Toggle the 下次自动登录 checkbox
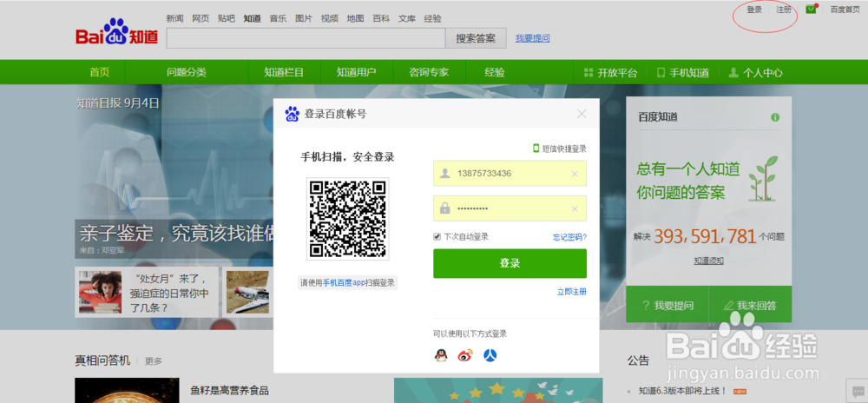Viewport: 868px width, 403px height. coord(437,237)
